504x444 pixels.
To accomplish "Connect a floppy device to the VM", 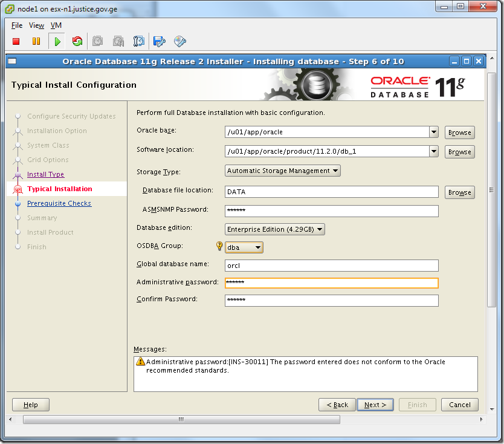I will pos(158,41).
